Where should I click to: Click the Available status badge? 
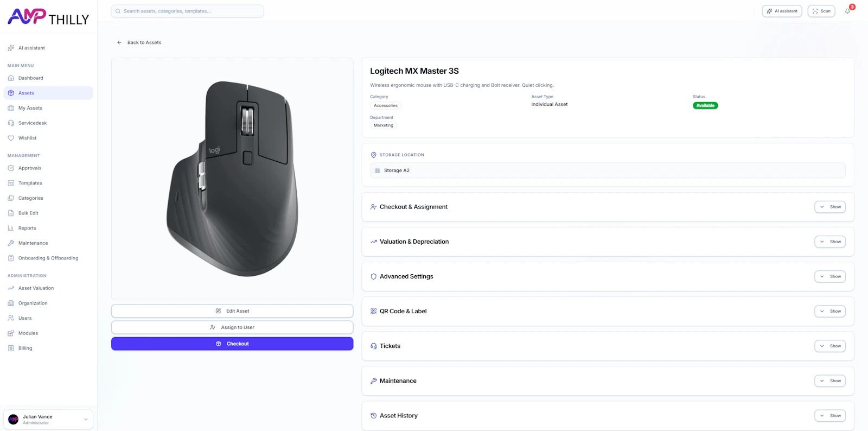(705, 106)
